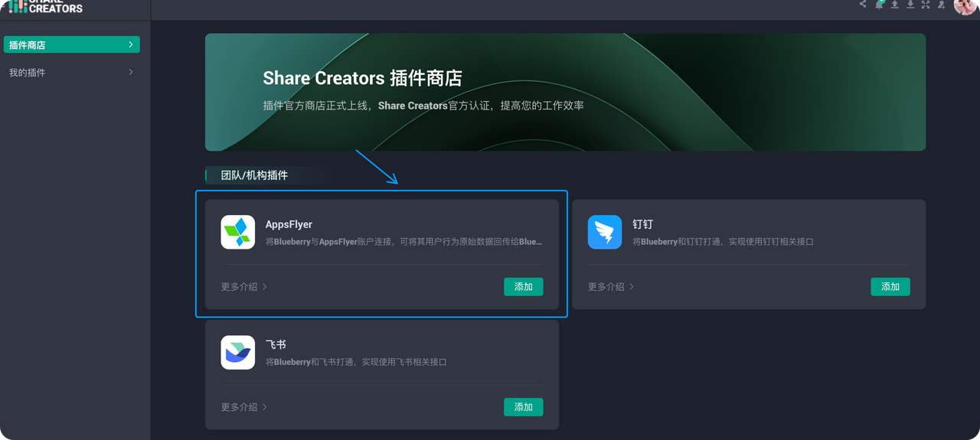The image size is (980, 440).
Task: Click the upload icon in top bar
Action: 894,4
